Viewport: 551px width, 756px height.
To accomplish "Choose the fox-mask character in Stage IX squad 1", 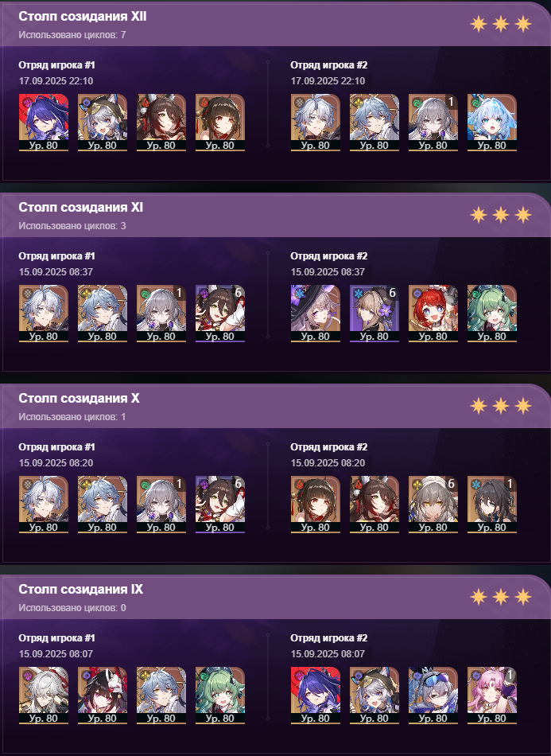I will 102,696.
